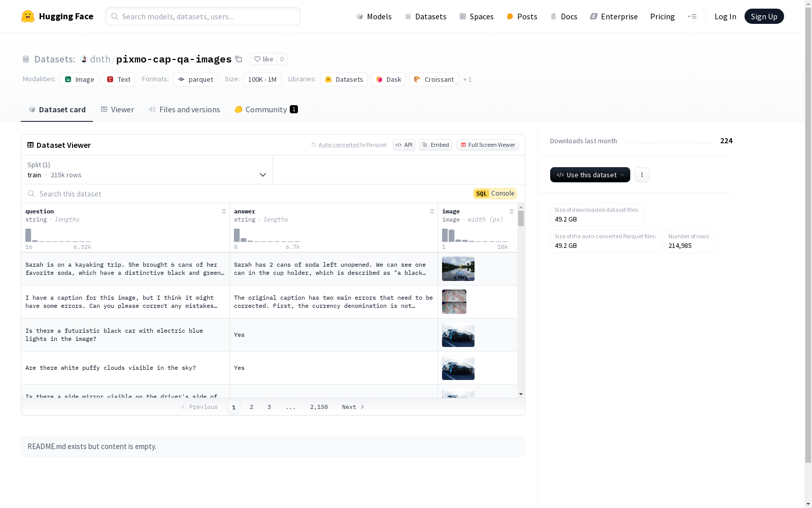Click the Croissant library tag
The height and width of the screenshot is (508, 812).
434,79
